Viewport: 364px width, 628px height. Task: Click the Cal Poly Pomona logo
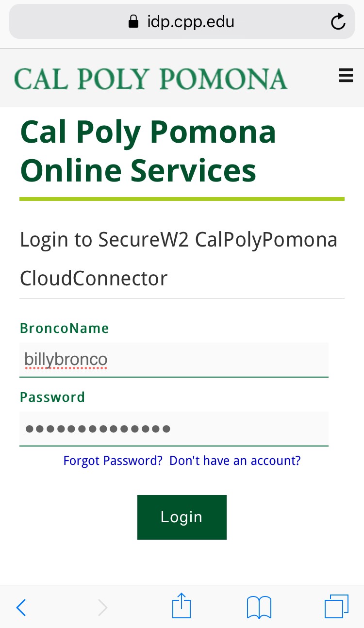point(151,79)
